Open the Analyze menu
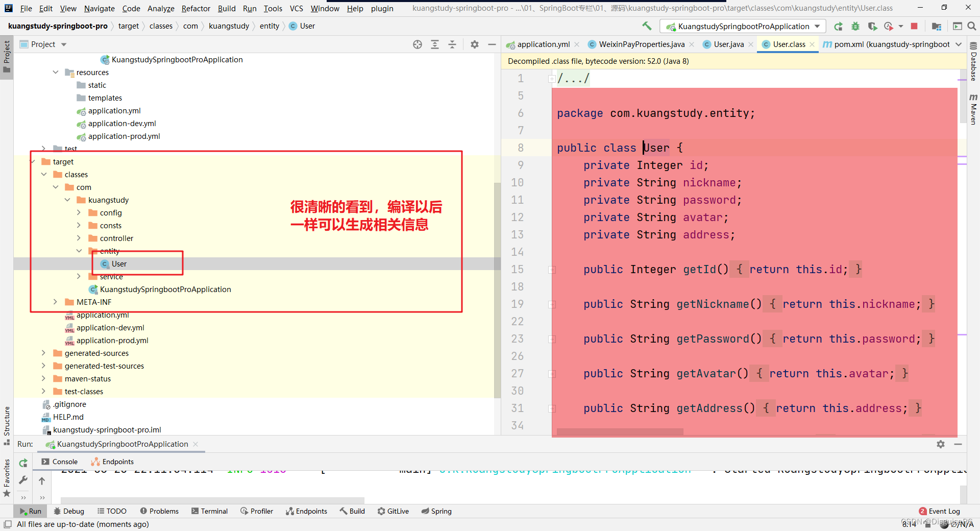The width and height of the screenshot is (980, 531). click(161, 8)
